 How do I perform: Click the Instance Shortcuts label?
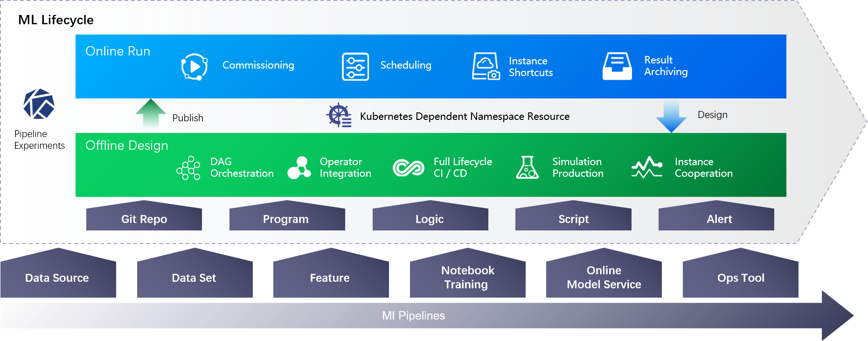pos(531,67)
